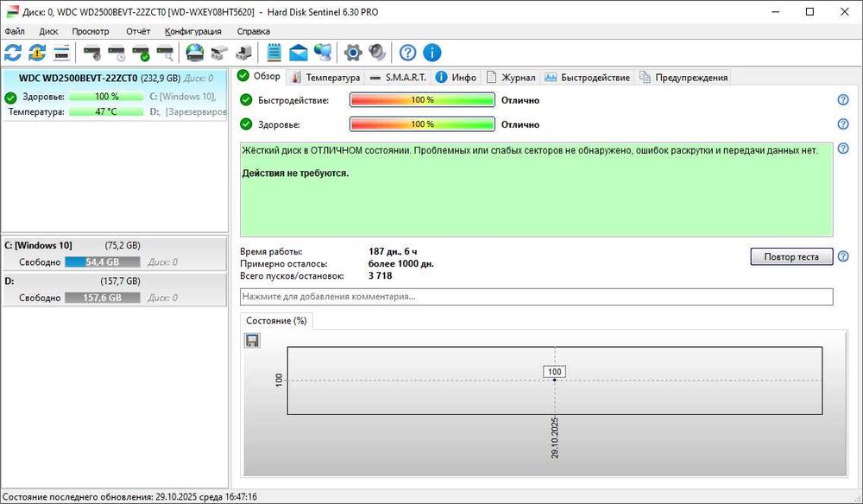The height and width of the screenshot is (504, 863).
Task: Click green check icon beside left-panel Здоровье
Action: (x=9, y=98)
